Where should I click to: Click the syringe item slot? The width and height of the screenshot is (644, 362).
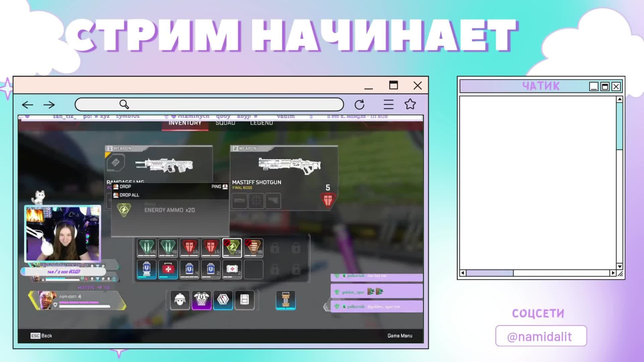tap(232, 269)
